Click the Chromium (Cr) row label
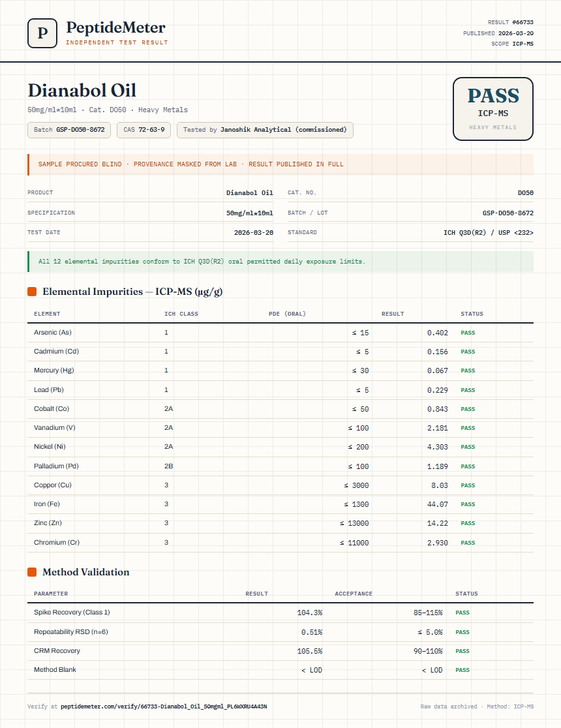The height and width of the screenshot is (728, 561). (x=57, y=543)
